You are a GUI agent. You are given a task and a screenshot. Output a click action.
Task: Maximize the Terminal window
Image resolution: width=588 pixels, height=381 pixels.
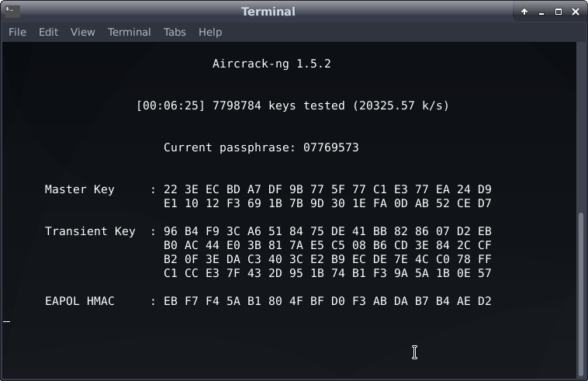(558, 11)
